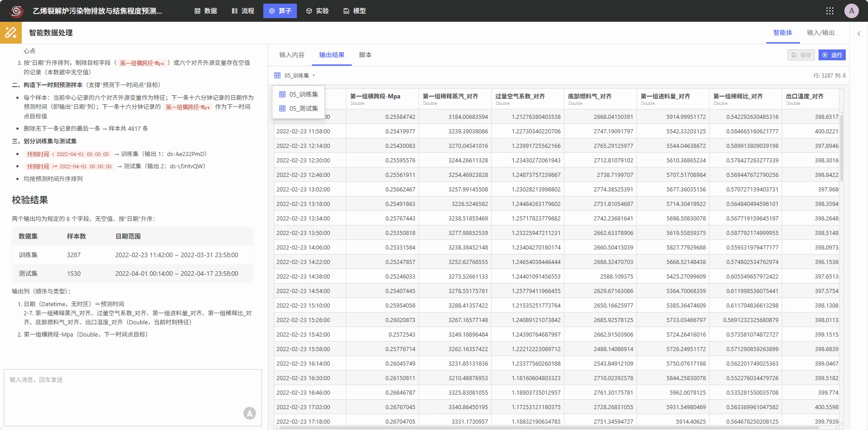Click cell value 0.25419977
This screenshot has height=430, width=868.
[382, 131]
